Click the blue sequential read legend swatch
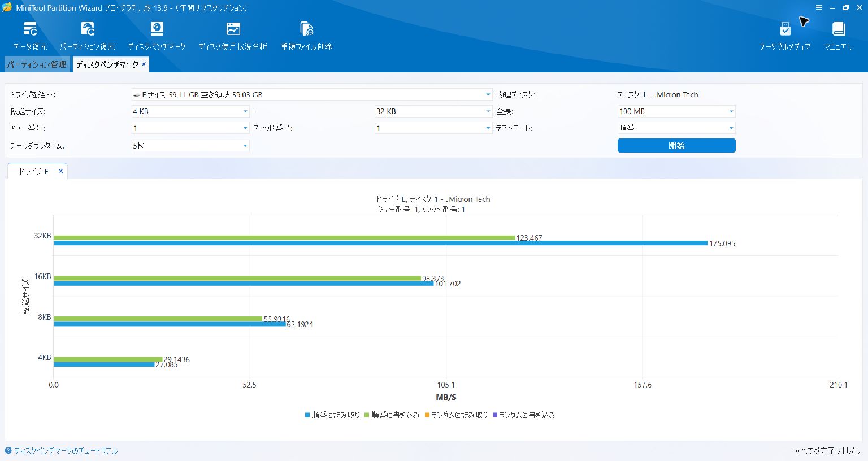868x461 pixels. point(307,415)
